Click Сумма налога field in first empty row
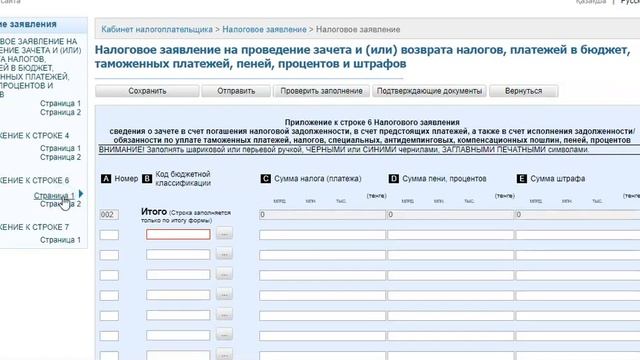The height and width of the screenshot is (360, 640). 322,235
